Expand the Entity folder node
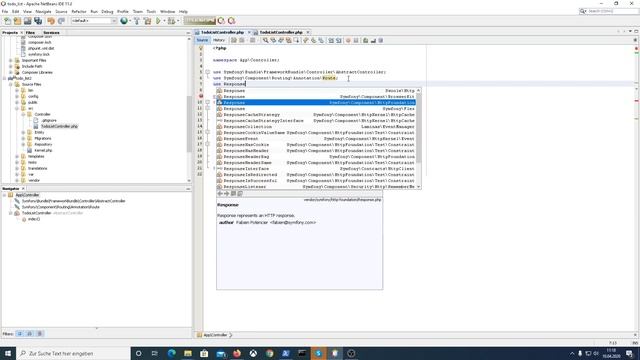640x360 pixels. (x=23, y=132)
